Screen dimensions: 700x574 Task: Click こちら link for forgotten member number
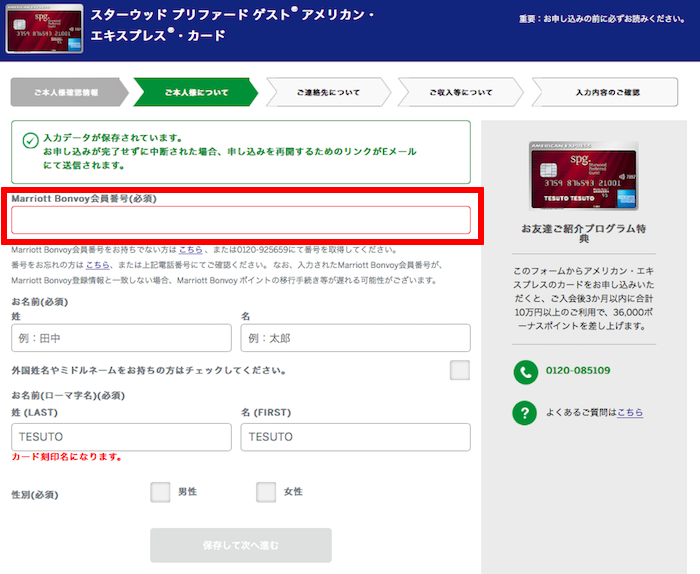pos(97,265)
